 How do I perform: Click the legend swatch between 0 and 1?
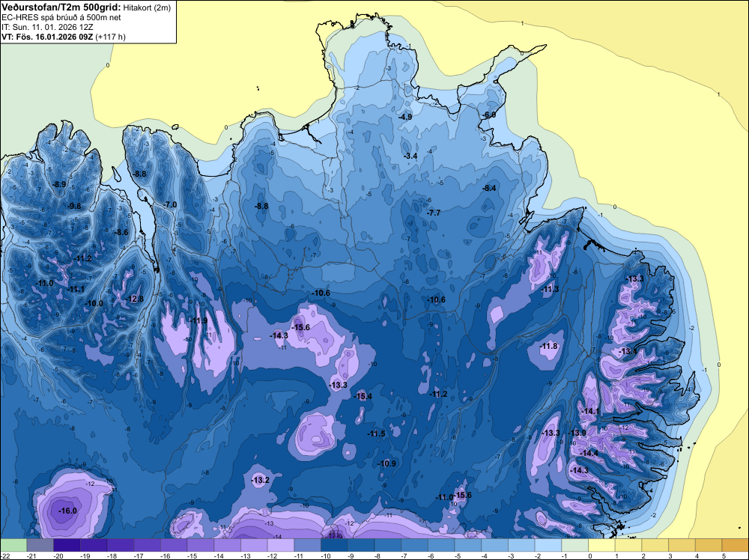pyautogui.click(x=602, y=545)
